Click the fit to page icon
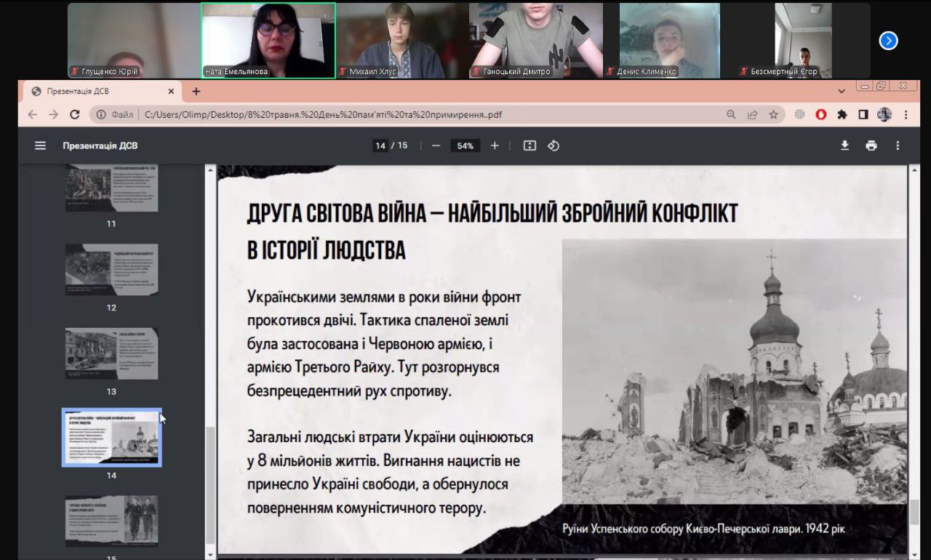931x560 pixels. [x=530, y=145]
